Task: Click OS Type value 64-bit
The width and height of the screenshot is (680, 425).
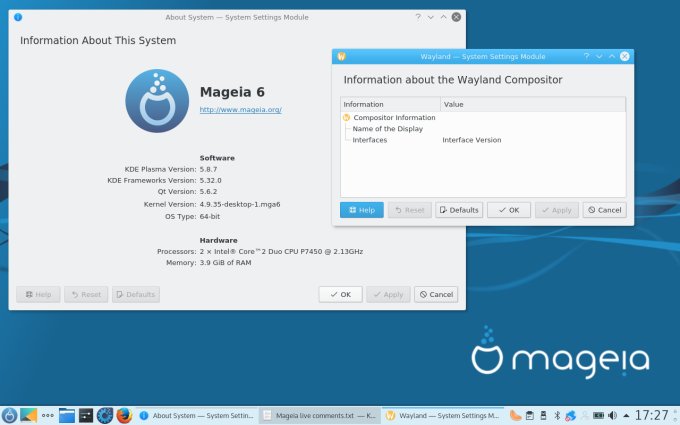Action: pos(209,216)
